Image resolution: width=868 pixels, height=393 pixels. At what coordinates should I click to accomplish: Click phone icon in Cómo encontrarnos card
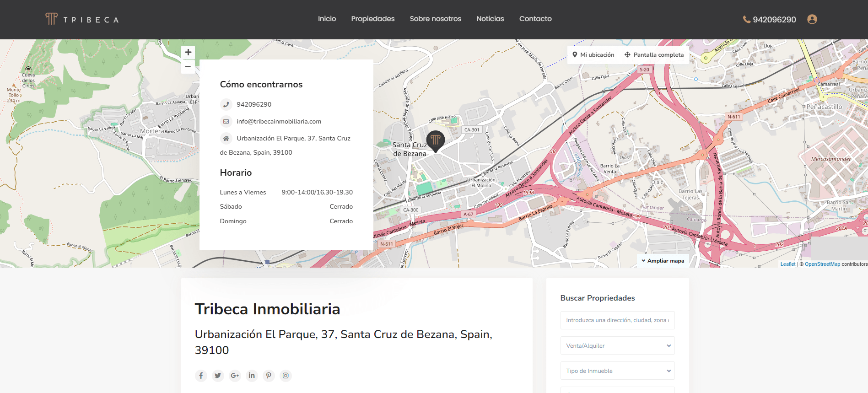pyautogui.click(x=226, y=104)
